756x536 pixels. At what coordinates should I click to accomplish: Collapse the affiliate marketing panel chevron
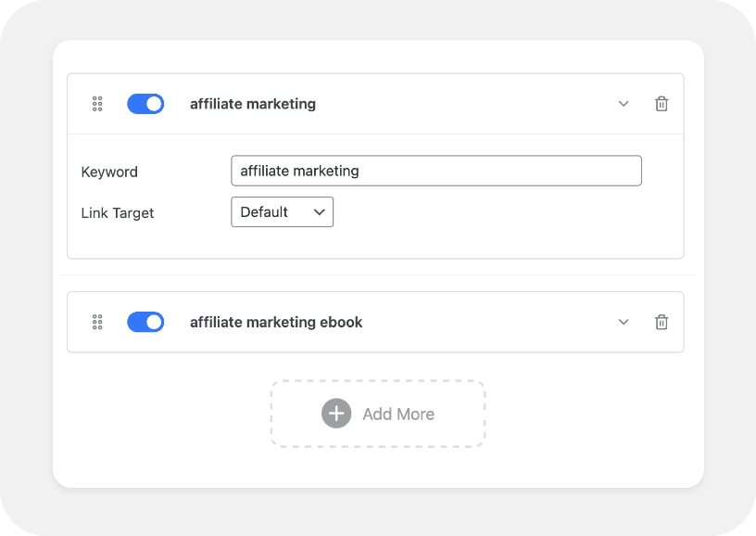click(624, 104)
